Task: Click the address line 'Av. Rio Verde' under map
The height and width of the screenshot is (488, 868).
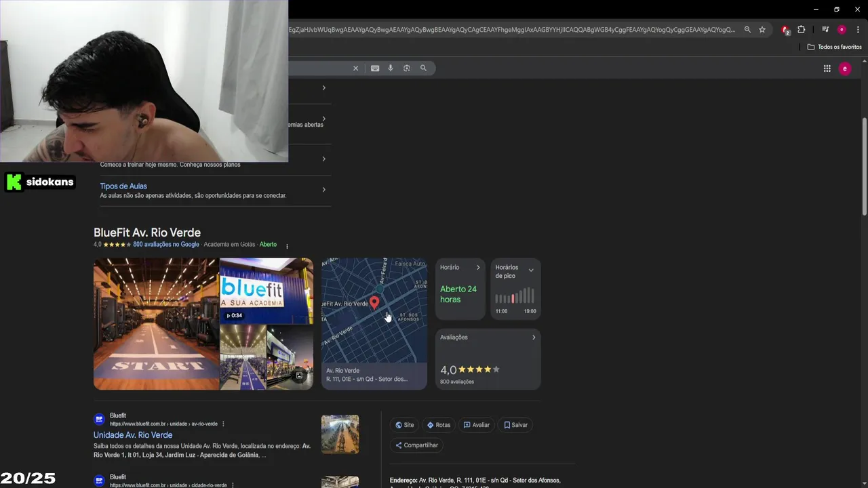Action: [342, 371]
